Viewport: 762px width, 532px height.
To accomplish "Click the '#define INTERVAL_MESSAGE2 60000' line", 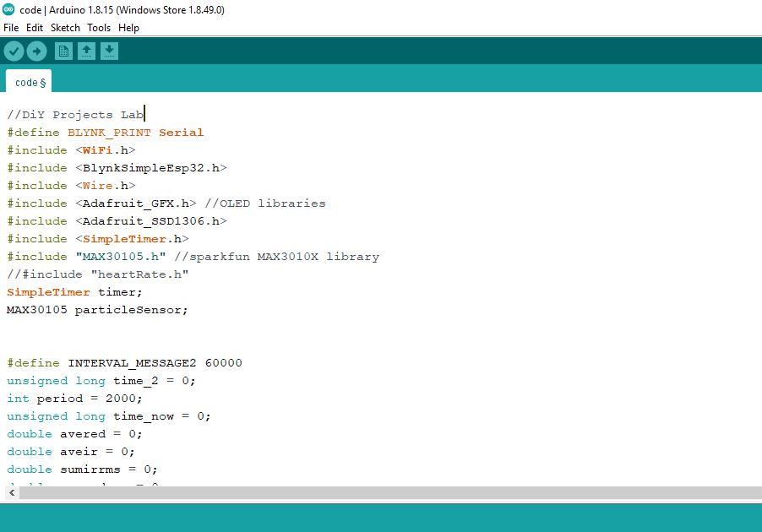I will (x=124, y=363).
